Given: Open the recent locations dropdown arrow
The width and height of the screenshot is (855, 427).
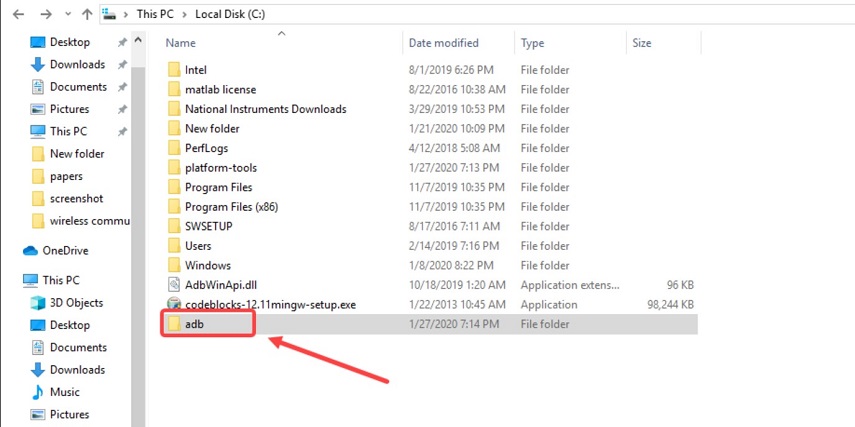Looking at the screenshot, I should pos(68,14).
